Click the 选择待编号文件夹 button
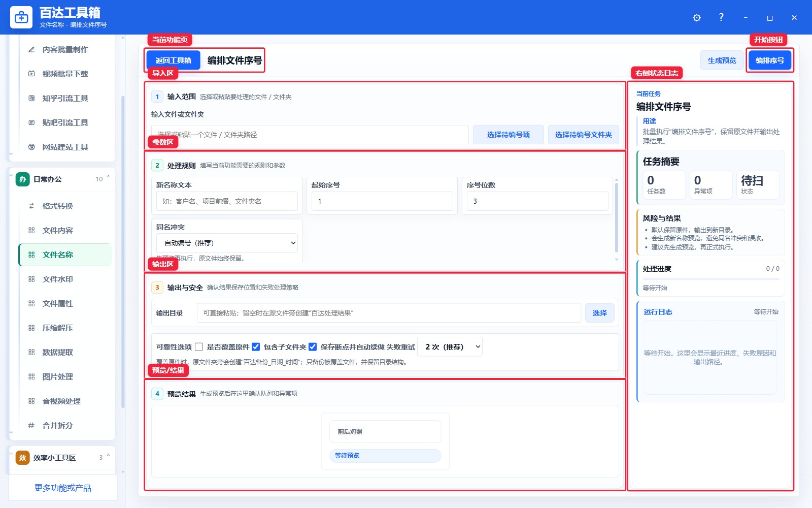Image resolution: width=812 pixels, height=508 pixels. tap(584, 135)
